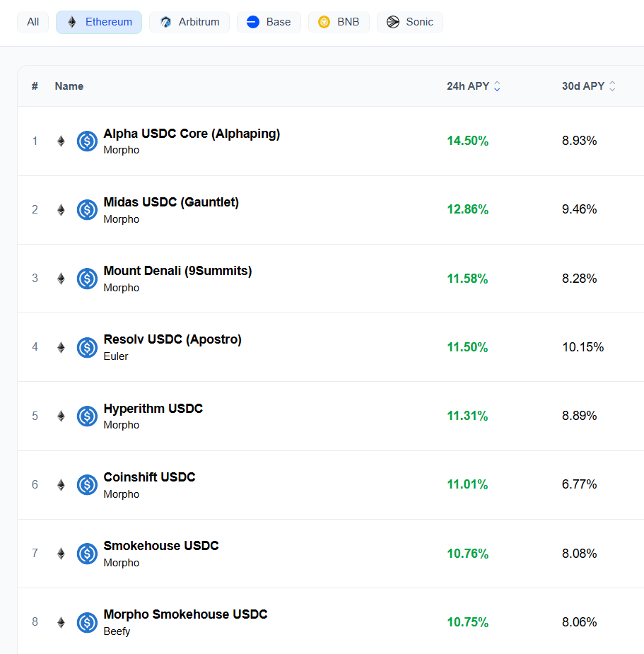This screenshot has height=654, width=644.
Task: Click 12.86% 24h APY value
Action: 467,209
